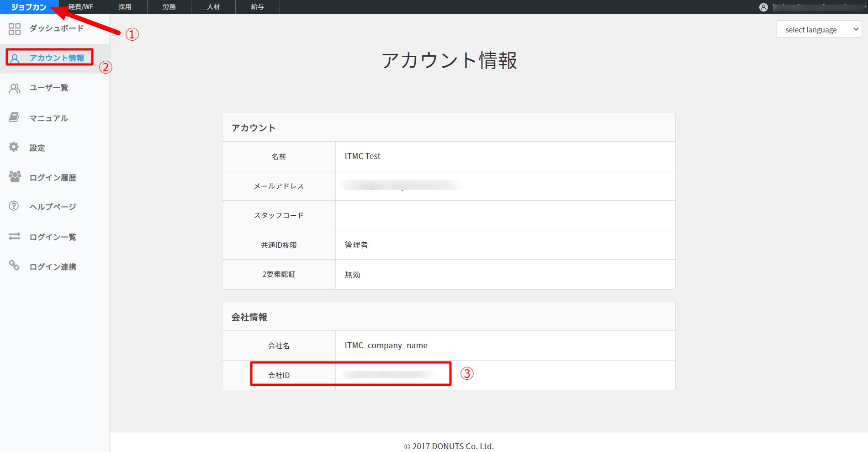Click the メールアドレス row label
This screenshot has width=868, height=452.
279,186
